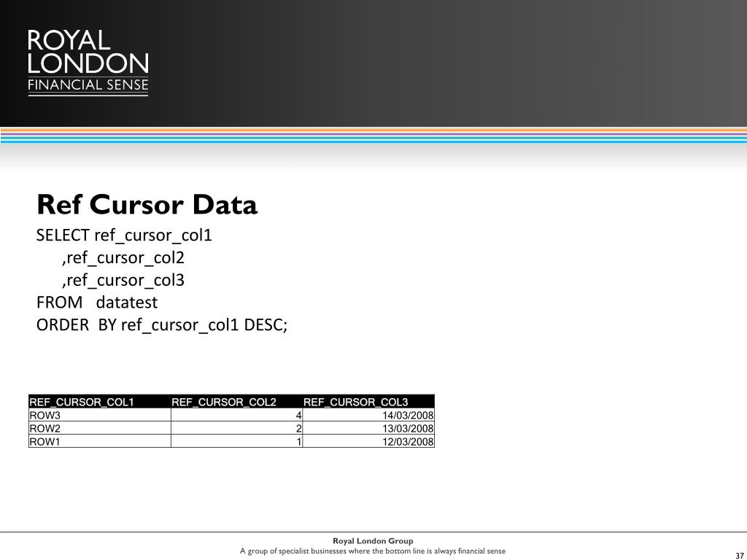Click the footer tagline about financial sense
This screenshot has width=747, height=560.
(x=373, y=551)
